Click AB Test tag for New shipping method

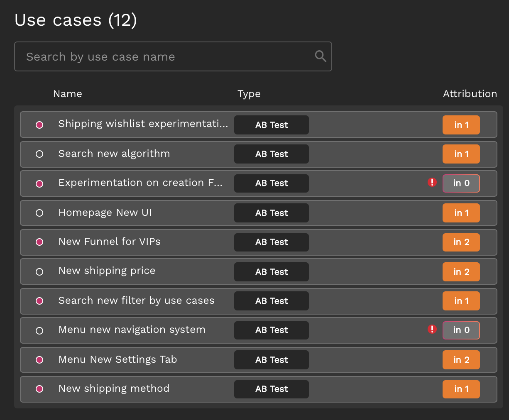272,389
